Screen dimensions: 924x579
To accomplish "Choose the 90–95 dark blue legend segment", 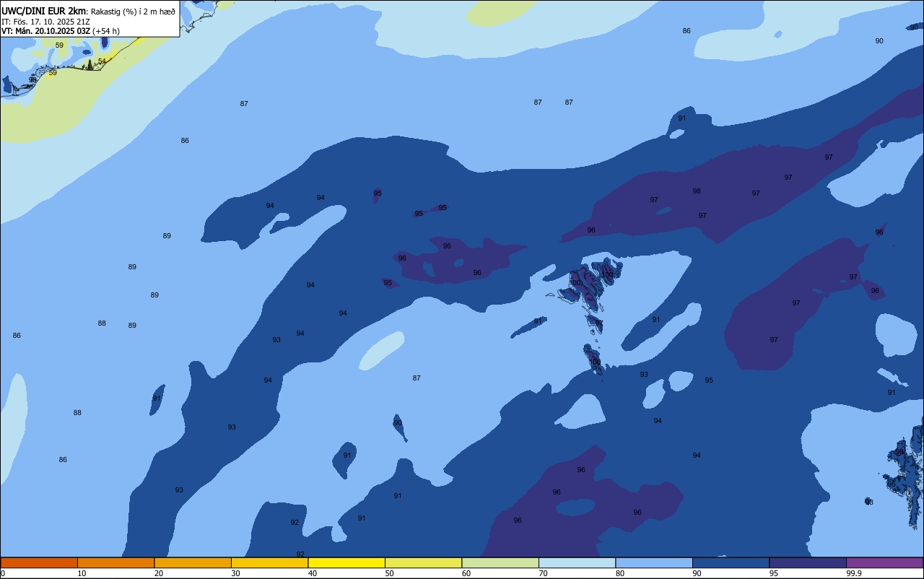I will (731, 562).
